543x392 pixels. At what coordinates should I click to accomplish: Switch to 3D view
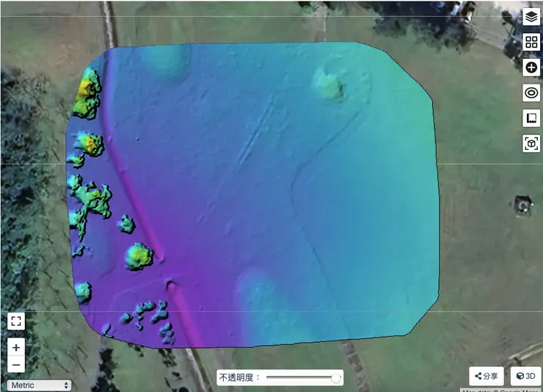pos(525,376)
